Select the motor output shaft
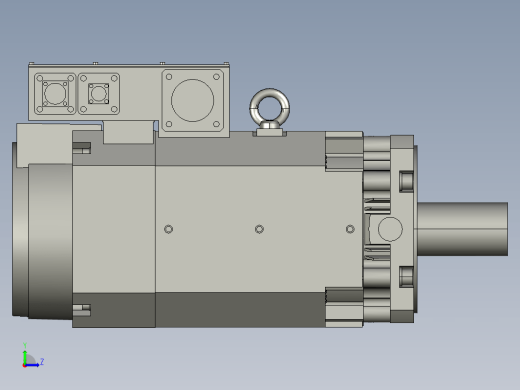Viewport: 520px width, 390px height. [463, 229]
